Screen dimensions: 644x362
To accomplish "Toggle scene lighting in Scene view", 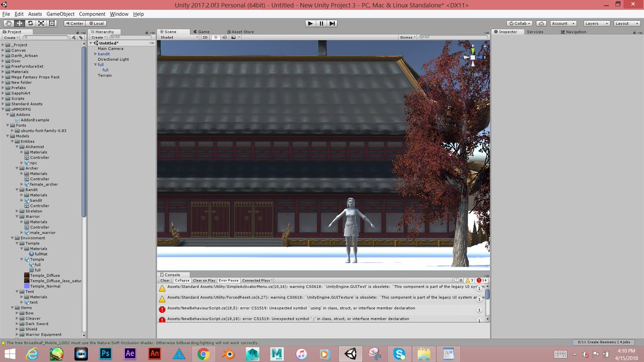I will click(x=216, y=38).
